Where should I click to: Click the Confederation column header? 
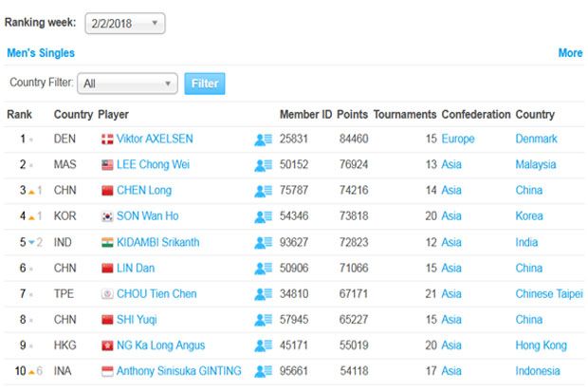pos(476,115)
